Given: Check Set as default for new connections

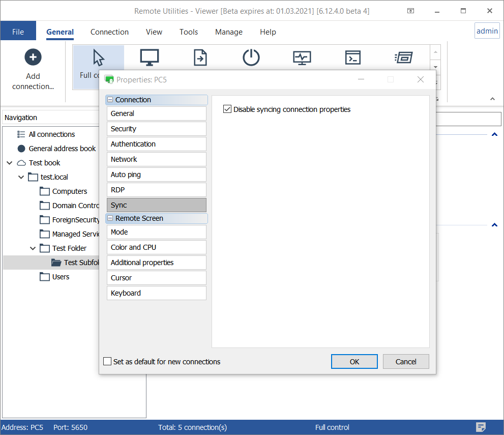Looking at the screenshot, I should point(107,361).
